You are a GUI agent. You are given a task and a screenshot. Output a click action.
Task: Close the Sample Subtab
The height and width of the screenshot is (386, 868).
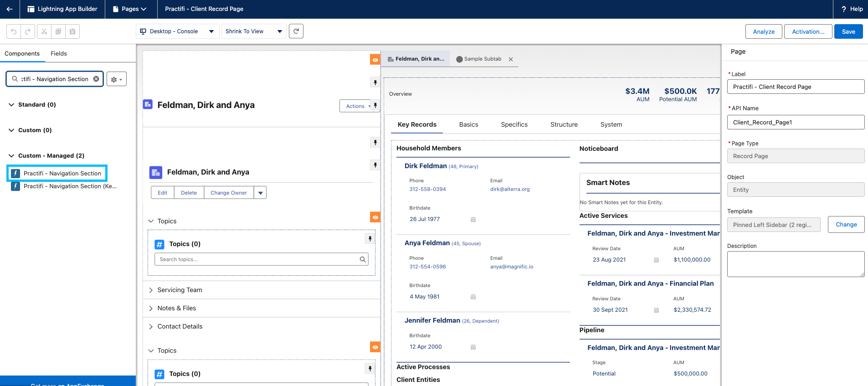pyautogui.click(x=511, y=59)
